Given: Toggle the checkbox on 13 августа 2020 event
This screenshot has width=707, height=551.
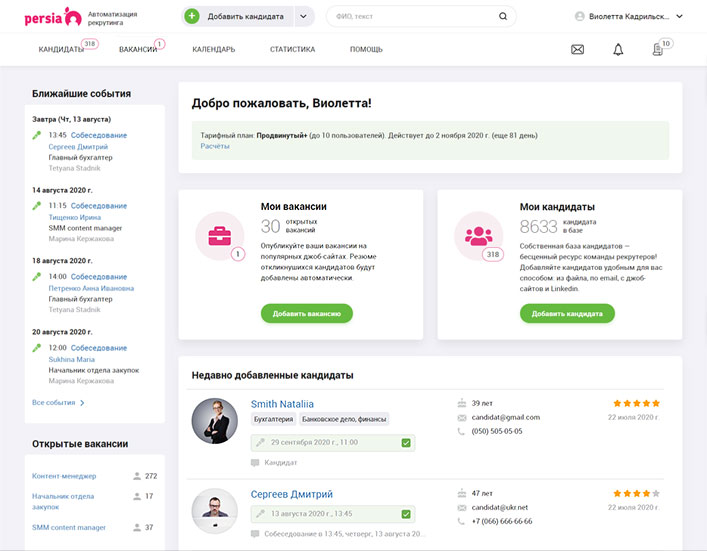Looking at the screenshot, I should (x=406, y=514).
